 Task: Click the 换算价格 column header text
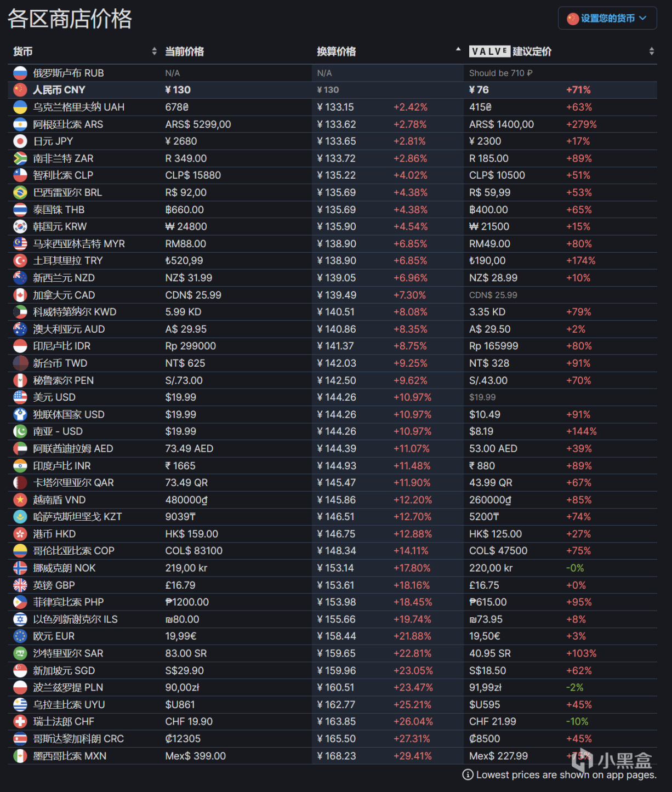[x=336, y=52]
